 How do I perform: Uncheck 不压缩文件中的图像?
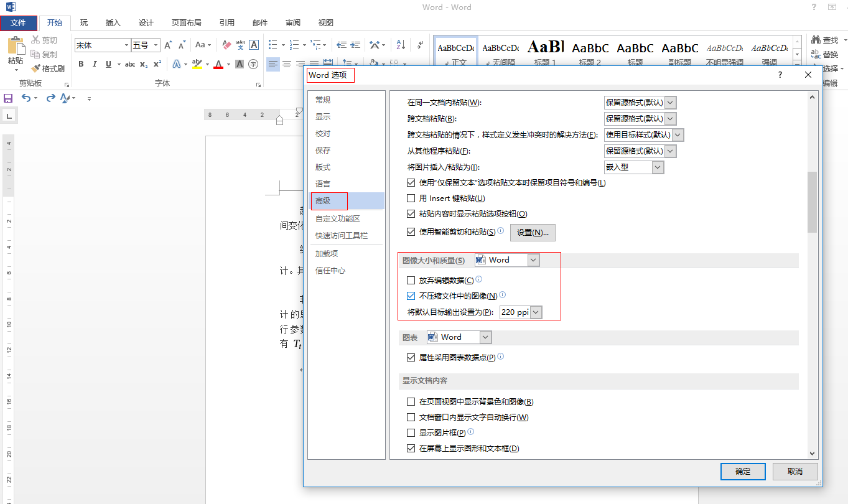[x=411, y=296]
